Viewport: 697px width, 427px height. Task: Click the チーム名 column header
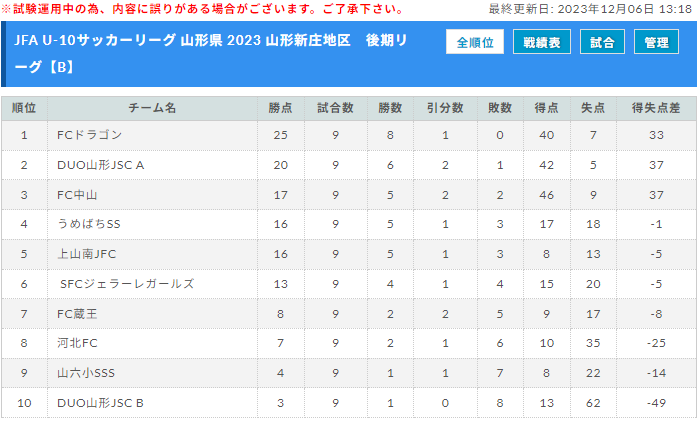click(152, 108)
